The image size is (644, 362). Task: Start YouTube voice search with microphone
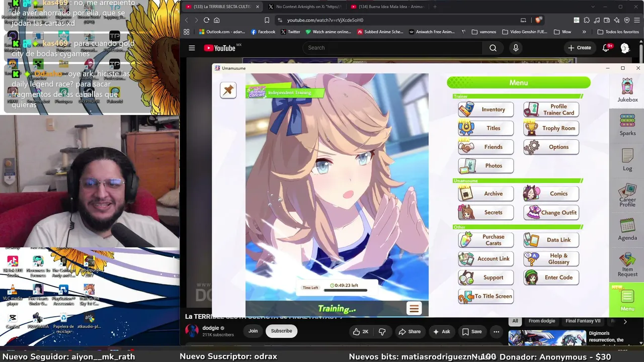pyautogui.click(x=516, y=48)
